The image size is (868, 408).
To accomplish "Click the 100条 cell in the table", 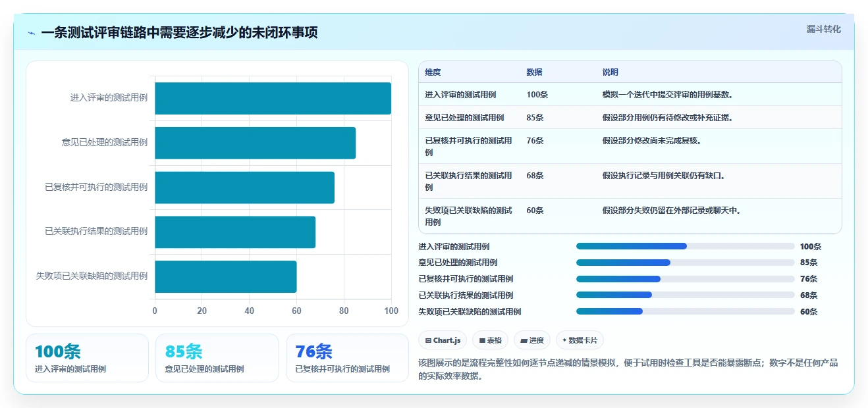I will (537, 95).
